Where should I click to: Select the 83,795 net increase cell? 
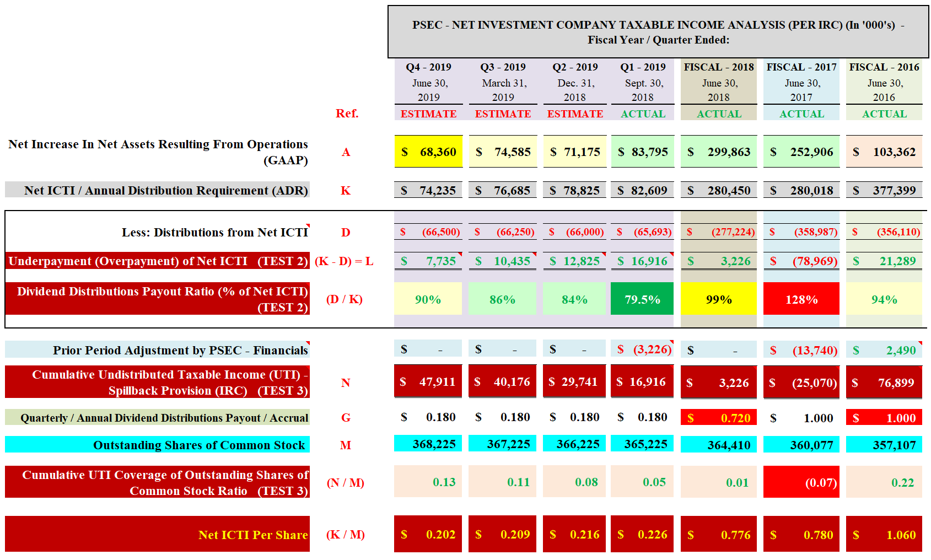click(643, 152)
